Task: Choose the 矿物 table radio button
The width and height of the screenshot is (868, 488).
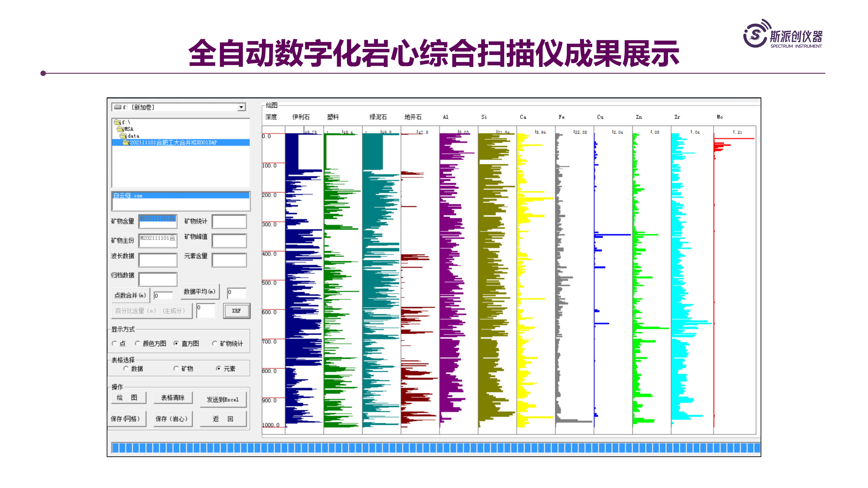Action: (x=176, y=368)
